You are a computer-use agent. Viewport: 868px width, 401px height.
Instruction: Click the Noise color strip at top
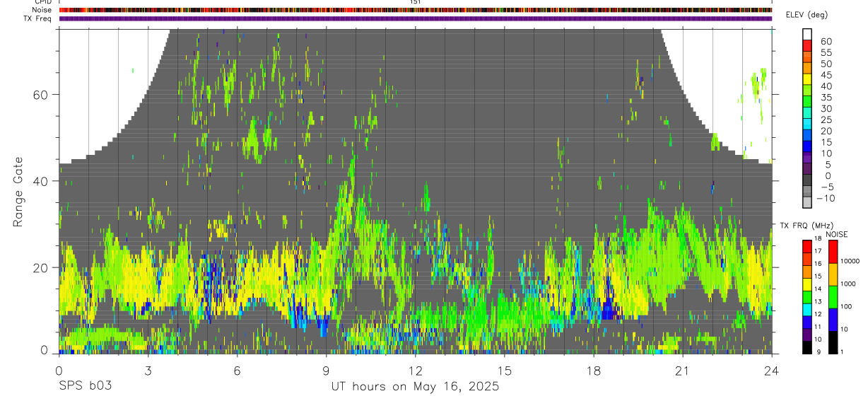click(x=416, y=10)
